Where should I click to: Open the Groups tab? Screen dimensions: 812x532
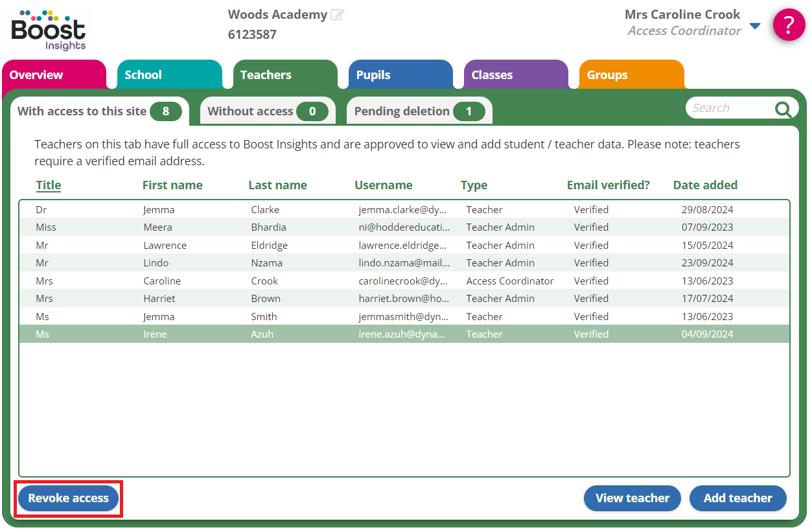coord(607,75)
